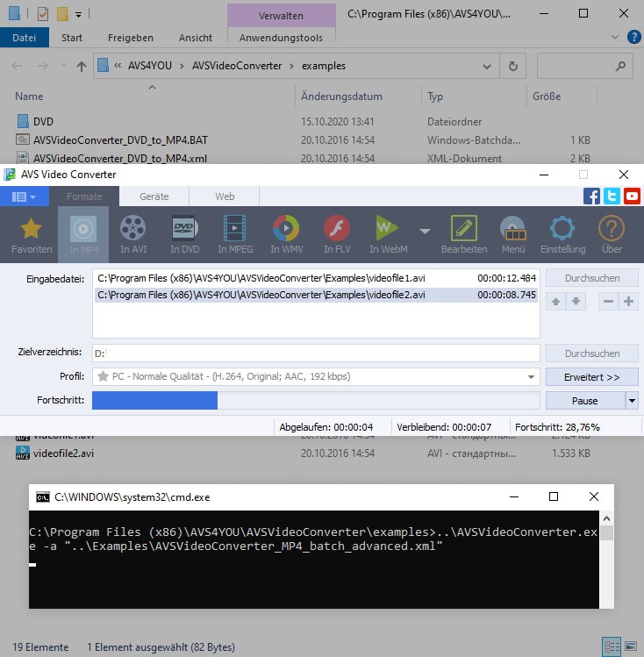Click the Zielverzeichnis path field
The height and width of the screenshot is (657, 644).
point(315,353)
